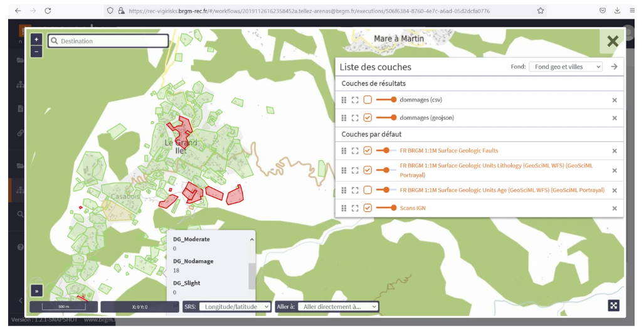Bookmark this page with star icon
This screenshot has height=333, width=644.
click(x=541, y=11)
